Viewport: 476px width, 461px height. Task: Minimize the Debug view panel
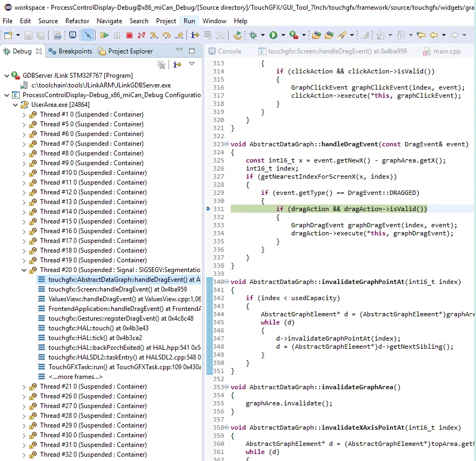[179, 50]
